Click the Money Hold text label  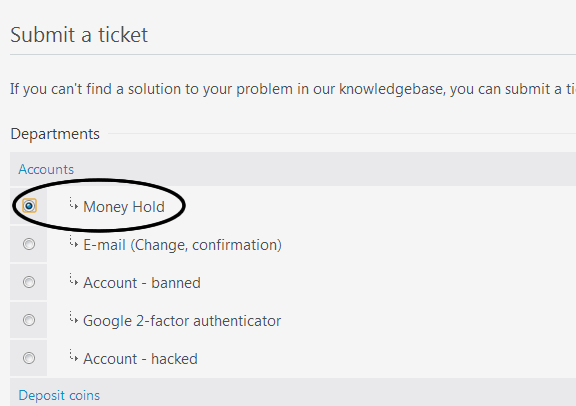pos(124,207)
